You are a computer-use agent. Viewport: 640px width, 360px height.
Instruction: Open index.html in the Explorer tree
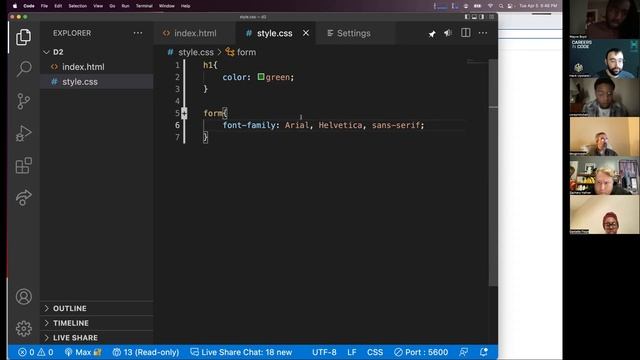point(96,67)
